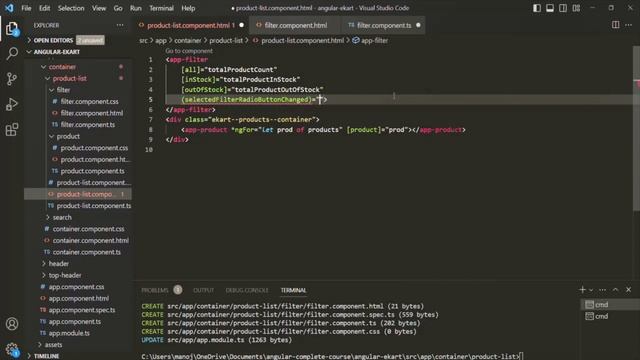Screen dimensions: 640x360
Task: Collapse the product folder
Action: coord(68,136)
